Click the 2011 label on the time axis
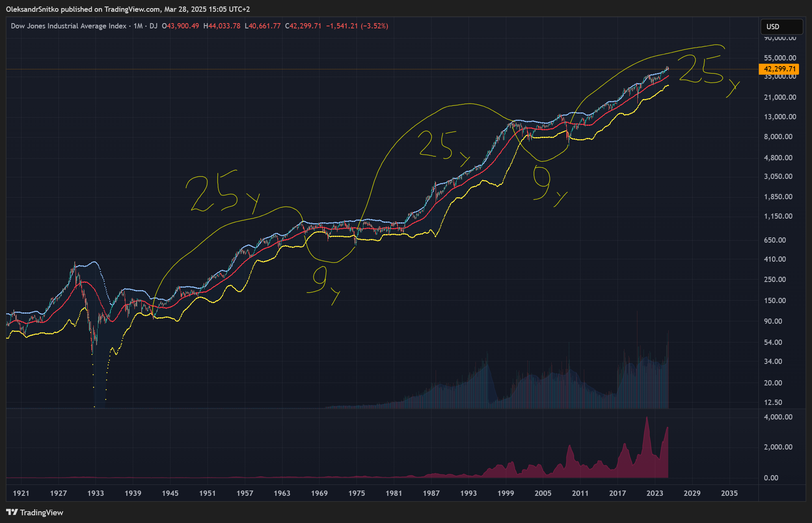 (580, 493)
